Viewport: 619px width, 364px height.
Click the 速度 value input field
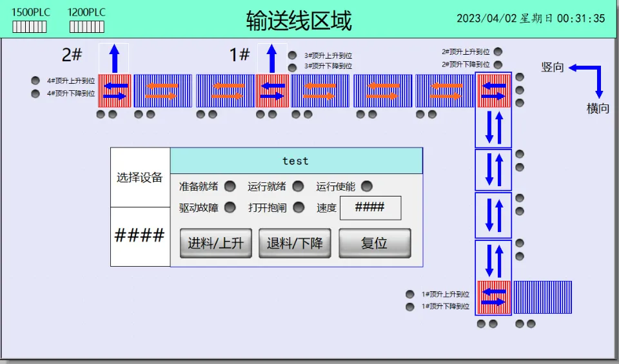(371, 208)
